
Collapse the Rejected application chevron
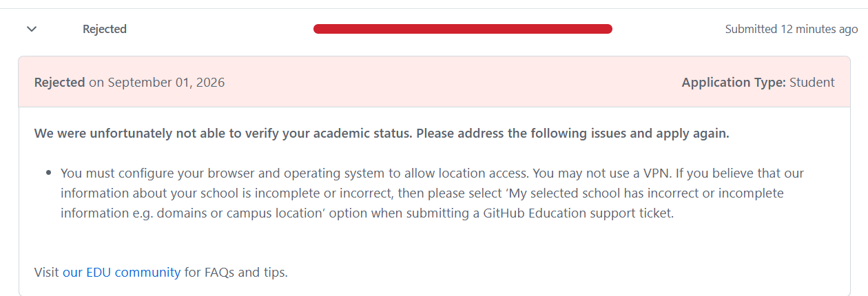coord(31,29)
